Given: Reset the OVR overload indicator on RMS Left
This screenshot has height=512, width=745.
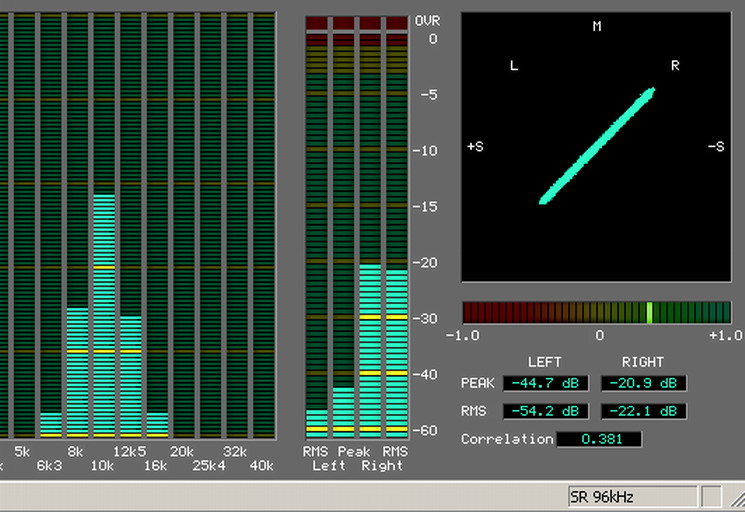Looking at the screenshot, I should tap(316, 22).
